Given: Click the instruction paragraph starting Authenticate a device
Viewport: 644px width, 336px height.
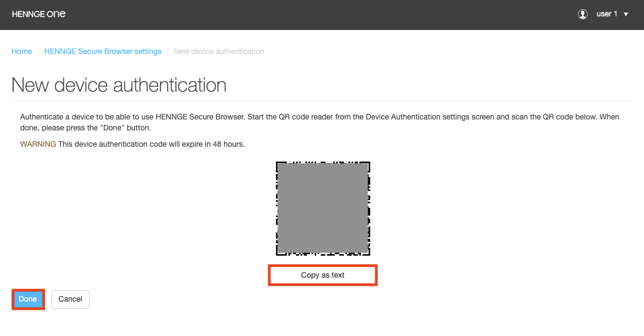Looking at the screenshot, I should click(320, 122).
